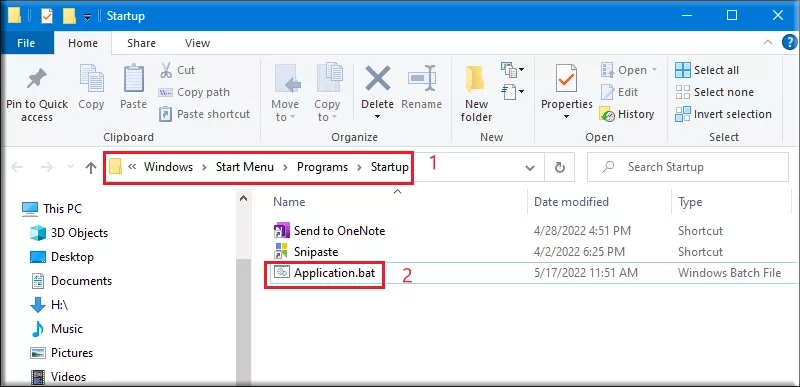Click Select none

click(x=714, y=92)
